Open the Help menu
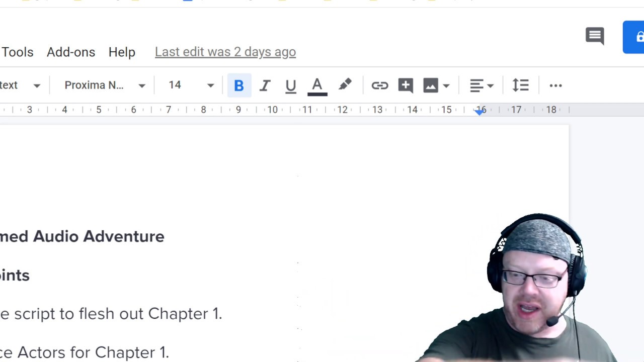 coord(122,52)
